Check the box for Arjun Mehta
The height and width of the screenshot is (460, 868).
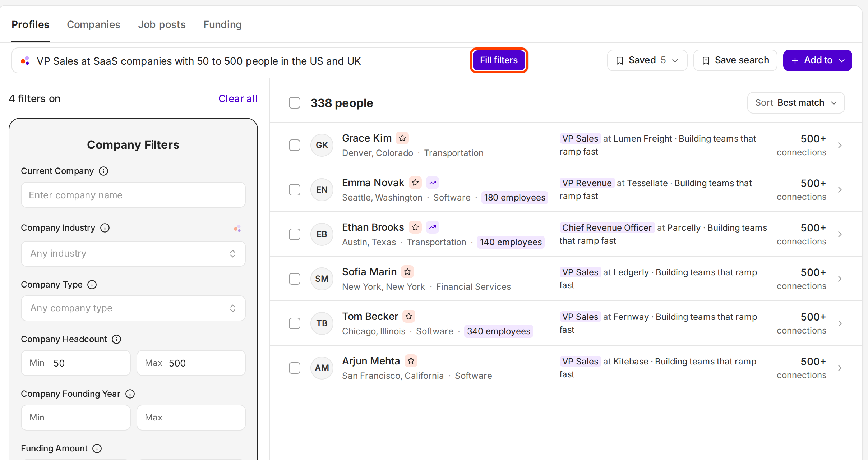(x=295, y=368)
